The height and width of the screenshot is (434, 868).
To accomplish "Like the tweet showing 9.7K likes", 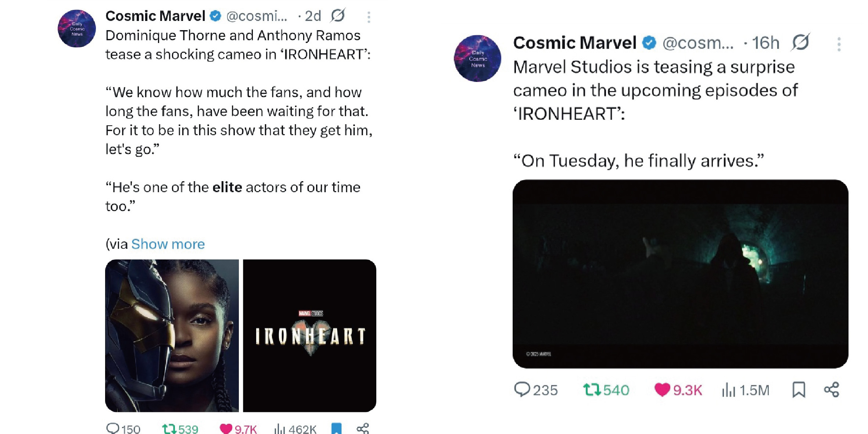I will coord(226,428).
